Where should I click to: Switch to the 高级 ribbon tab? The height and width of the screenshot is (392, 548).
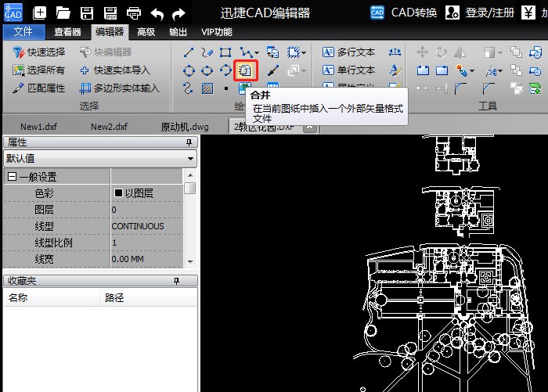pyautogui.click(x=146, y=32)
